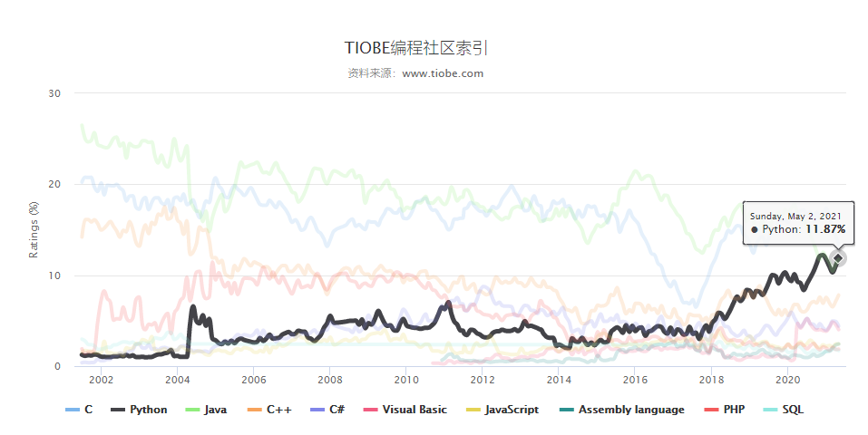Click the green Java legend color marker

(193, 411)
